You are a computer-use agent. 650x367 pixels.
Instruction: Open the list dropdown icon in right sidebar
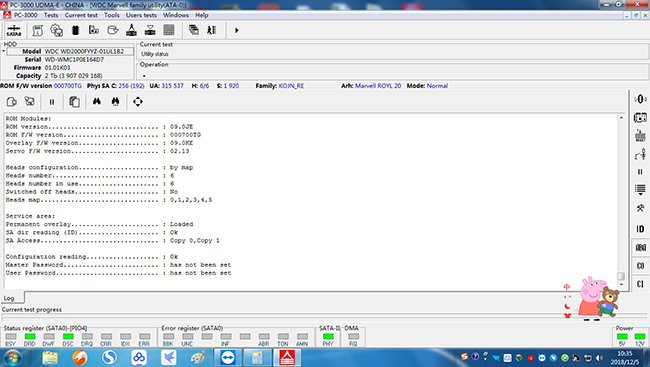pyautogui.click(x=640, y=190)
